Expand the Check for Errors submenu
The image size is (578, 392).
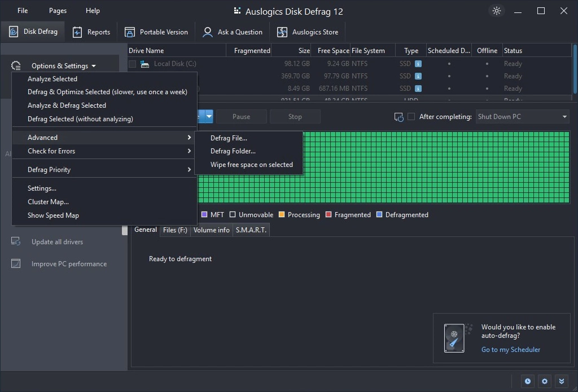[104, 151]
